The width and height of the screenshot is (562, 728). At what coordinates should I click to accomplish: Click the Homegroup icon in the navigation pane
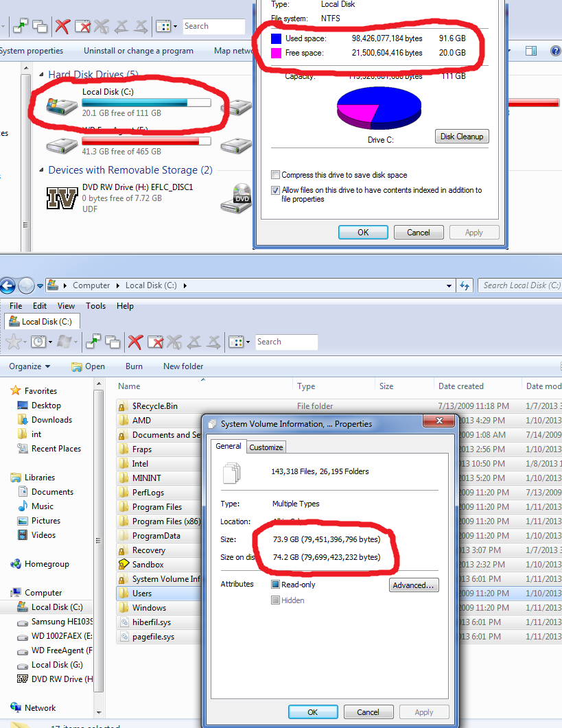point(15,563)
